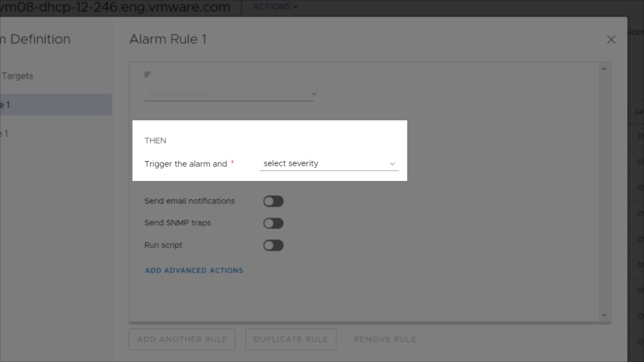
Task: Click the ADD ANOTHER RULE button
Action: 182,339
